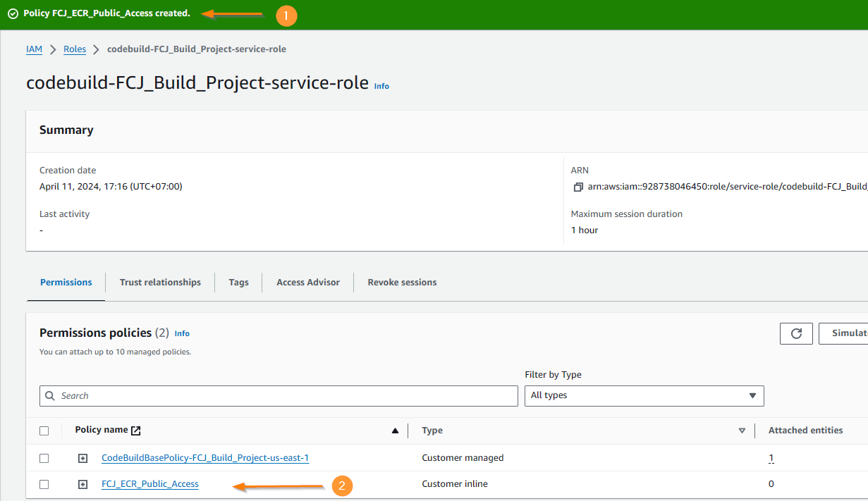
Task: Click the Attached entities column header
Action: 805,430
